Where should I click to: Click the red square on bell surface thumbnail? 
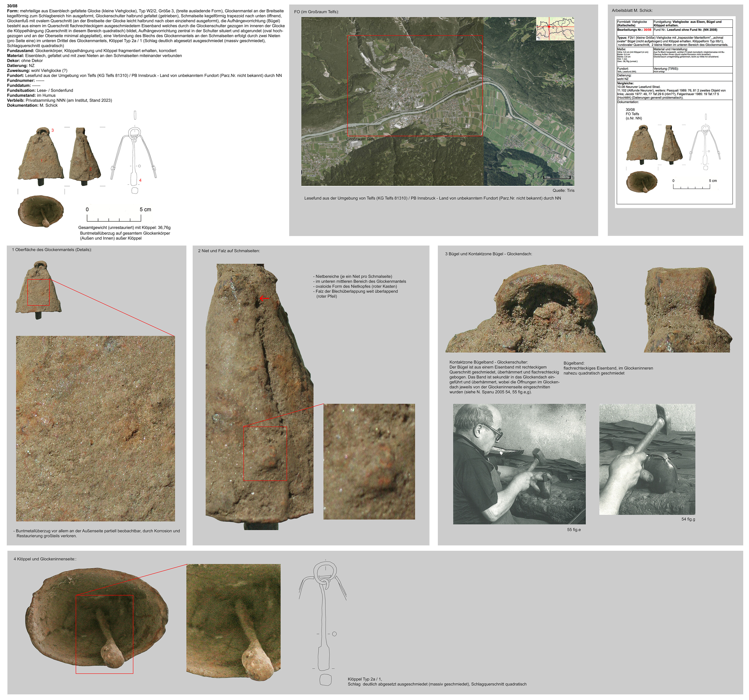38,292
